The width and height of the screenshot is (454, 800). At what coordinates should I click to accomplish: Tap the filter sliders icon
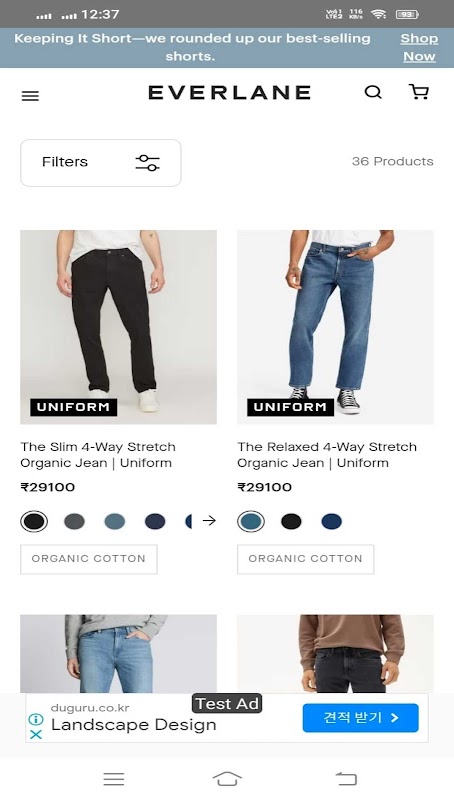(x=147, y=163)
